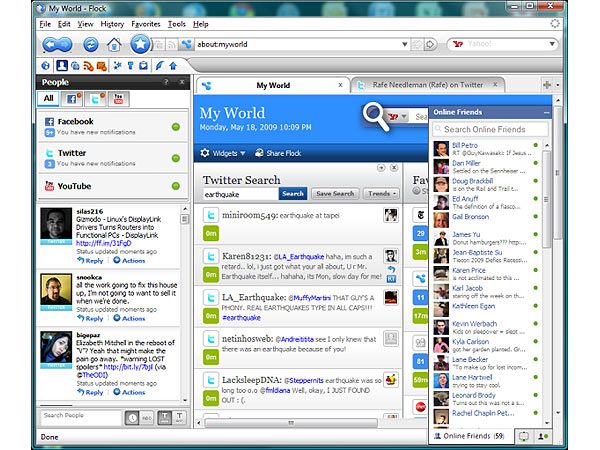Viewport: 600px width, 450px height.
Task: Click the reply arrow on Karen81231 tweet
Action: 391,269
